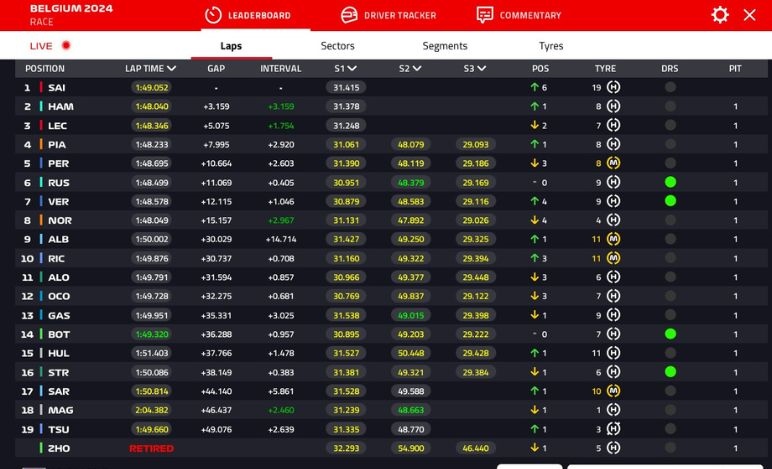The image size is (772, 469).
Task: Click the grey DRS indicator for HAM
Action: click(670, 107)
